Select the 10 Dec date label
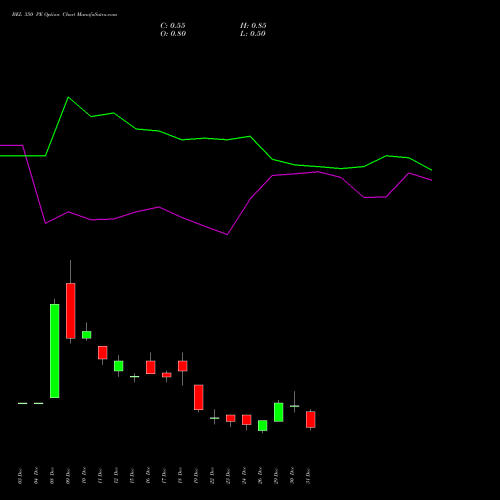Image resolution: width=500 pixels, height=500 pixels. [84, 476]
